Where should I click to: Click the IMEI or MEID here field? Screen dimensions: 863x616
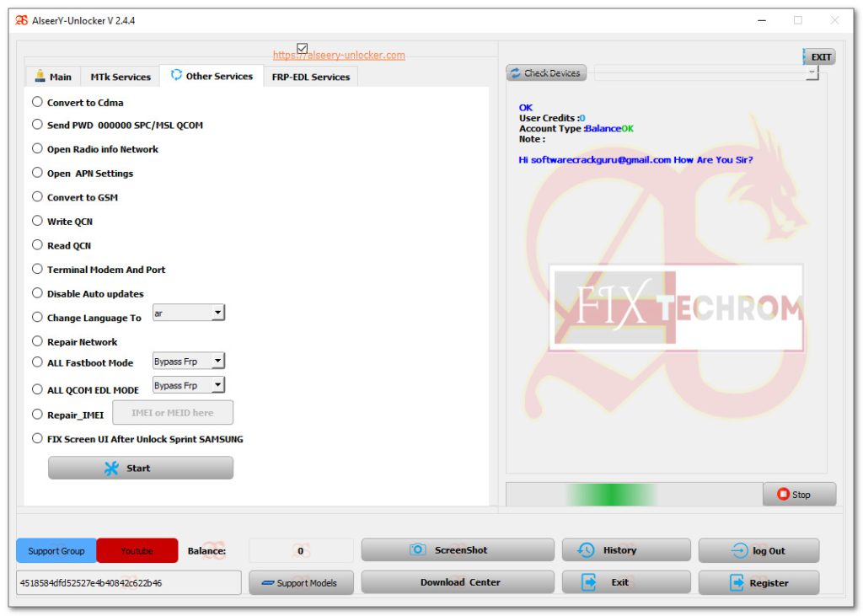[172, 412]
